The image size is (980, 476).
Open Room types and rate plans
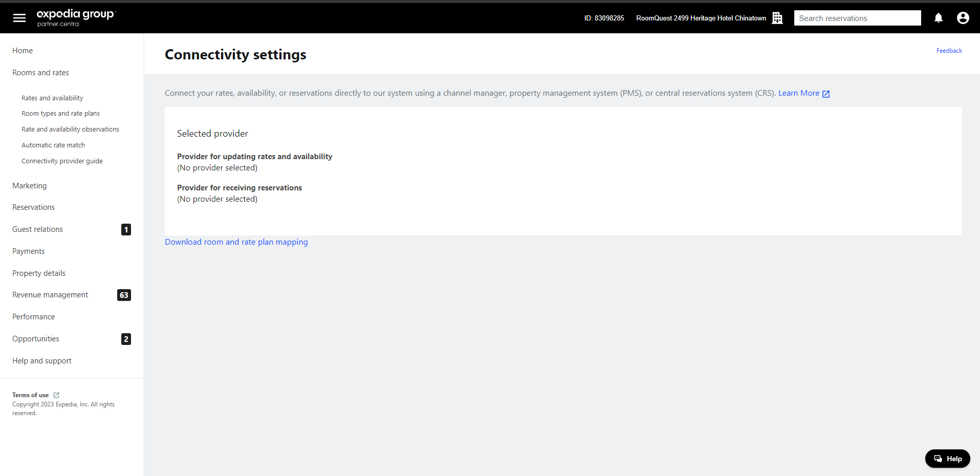click(x=60, y=114)
